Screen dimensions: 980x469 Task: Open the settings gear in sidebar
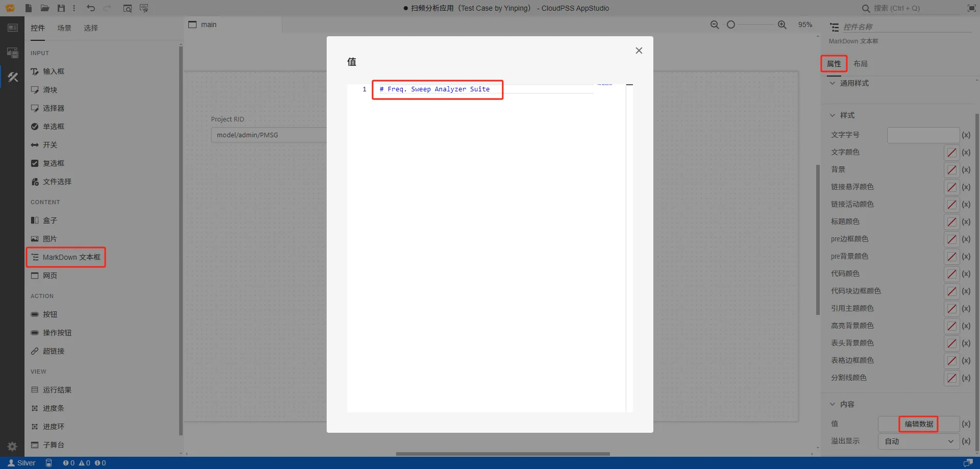click(x=13, y=446)
